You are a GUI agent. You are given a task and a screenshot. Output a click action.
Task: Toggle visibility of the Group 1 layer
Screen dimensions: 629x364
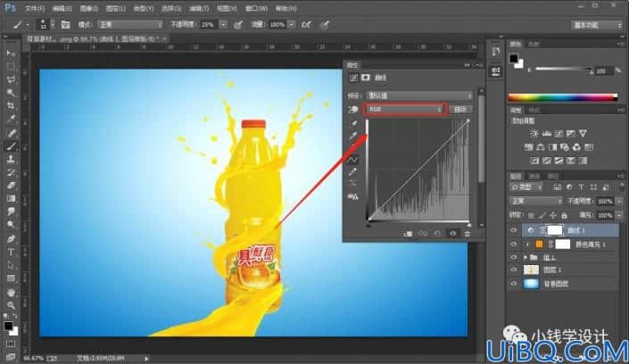point(514,257)
